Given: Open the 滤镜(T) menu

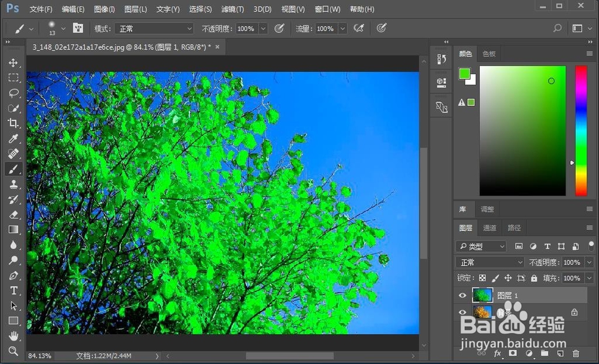Looking at the screenshot, I should point(232,9).
